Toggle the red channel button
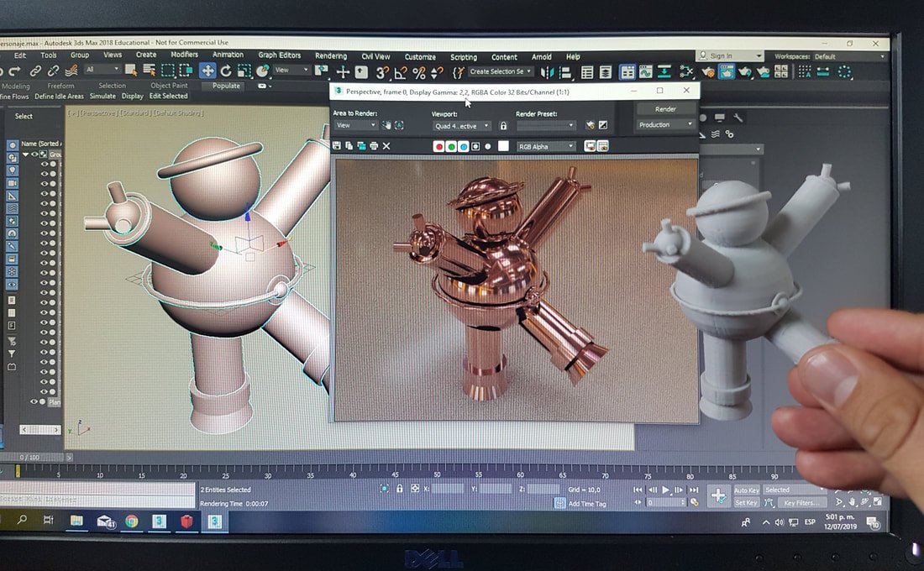 438,147
